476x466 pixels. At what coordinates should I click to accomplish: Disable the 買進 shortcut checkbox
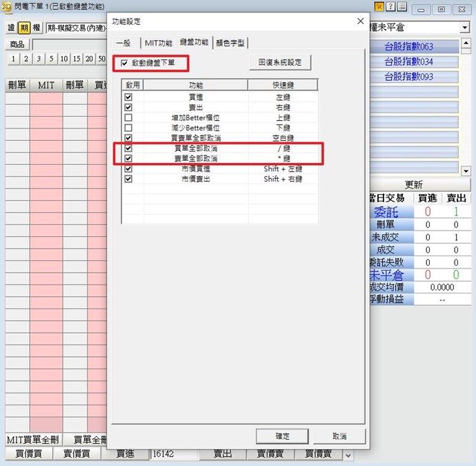[x=128, y=98]
